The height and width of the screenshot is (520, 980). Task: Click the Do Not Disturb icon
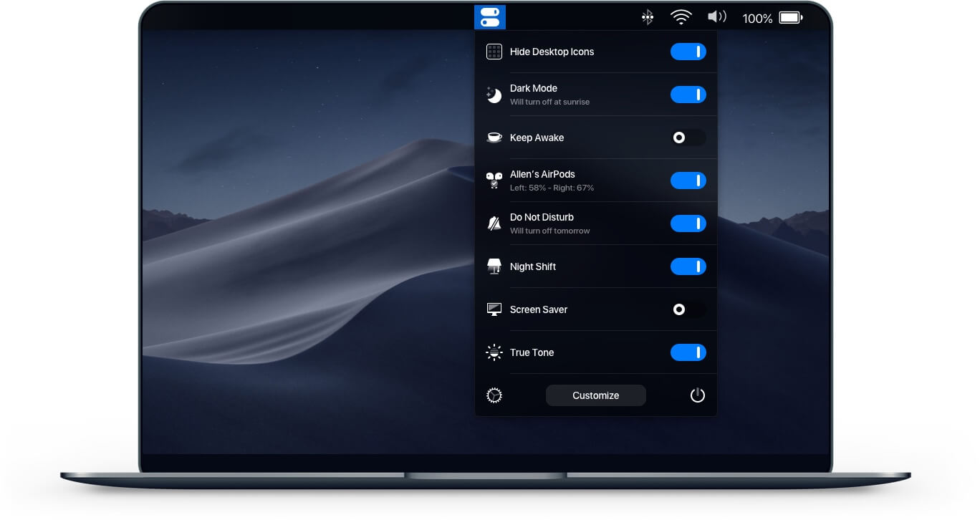[x=494, y=223]
